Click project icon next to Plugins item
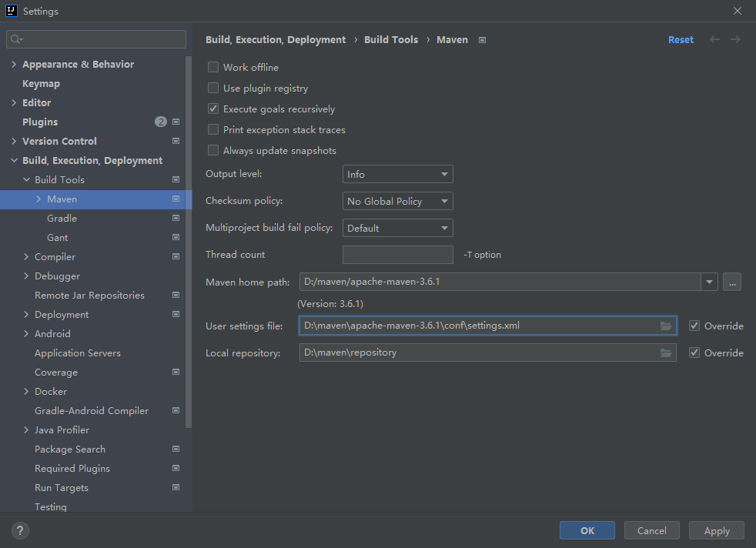This screenshot has width=756, height=548. 176,122
